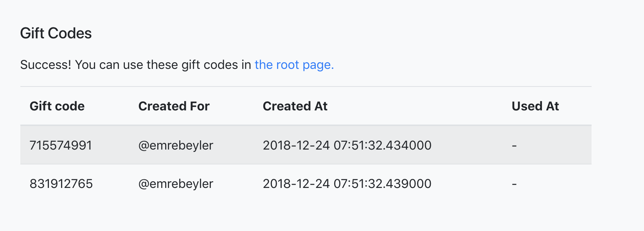
Task: Click the Used At dash for code 831912765
Action: pyautogui.click(x=514, y=184)
